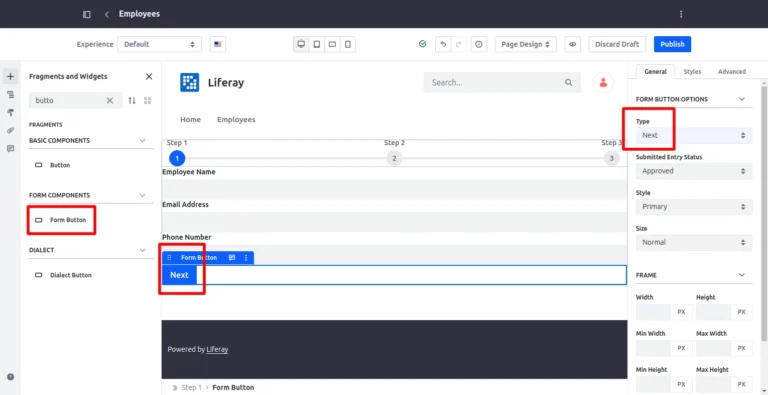Click the Liferay logo icon
768x395 pixels.
pos(190,82)
